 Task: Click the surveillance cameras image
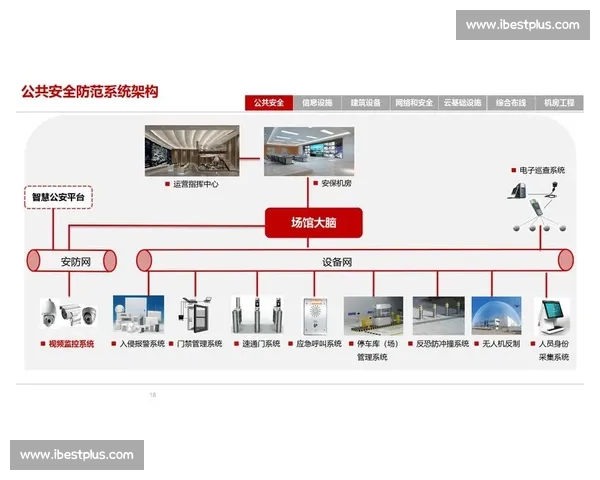[x=69, y=314]
